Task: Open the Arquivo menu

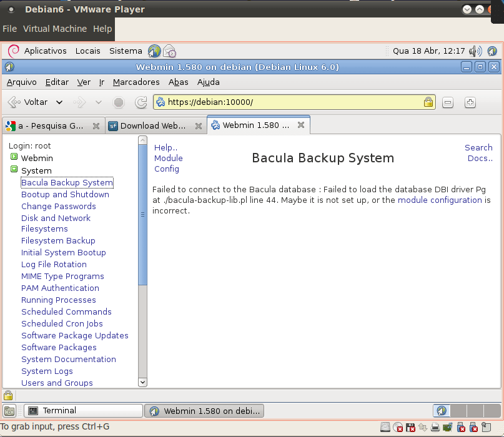Action: (x=21, y=82)
